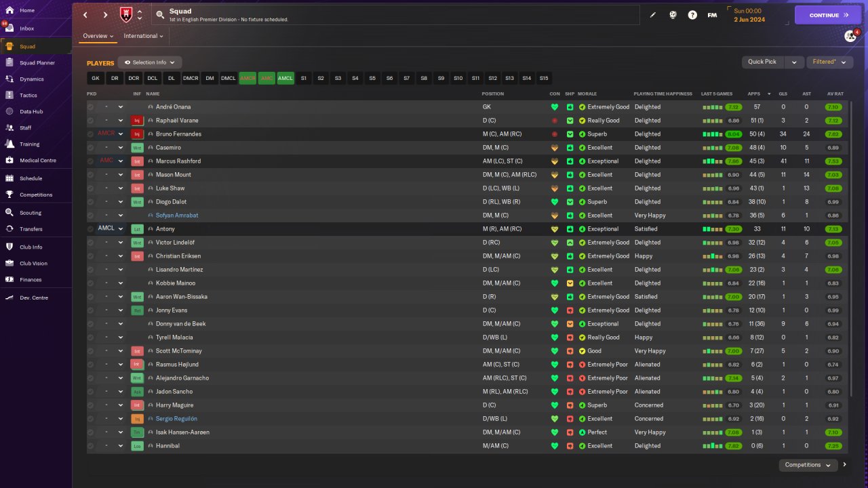This screenshot has width=868, height=488.
Task: Open the FM menu icon
Action: coord(712,15)
